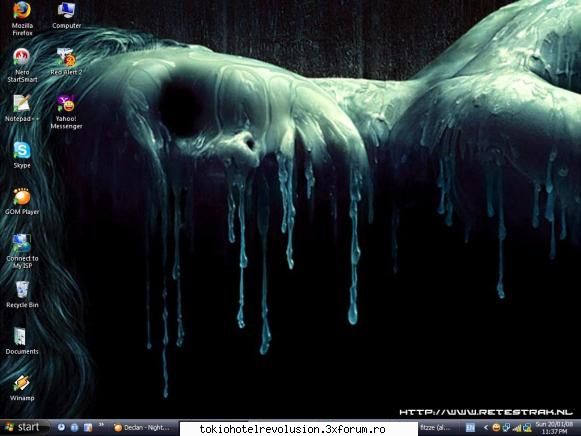Select the Red Alert 2 game icon
The image size is (581, 436).
(x=66, y=62)
